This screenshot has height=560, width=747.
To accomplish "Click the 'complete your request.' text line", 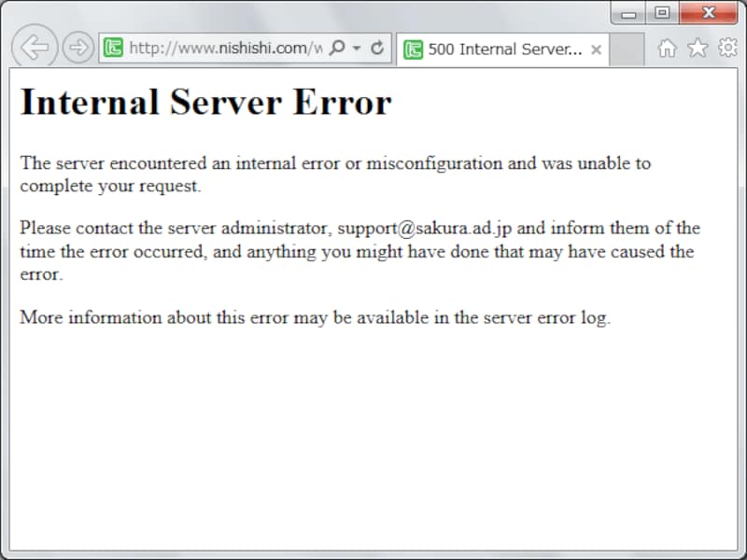I will coord(110,186).
